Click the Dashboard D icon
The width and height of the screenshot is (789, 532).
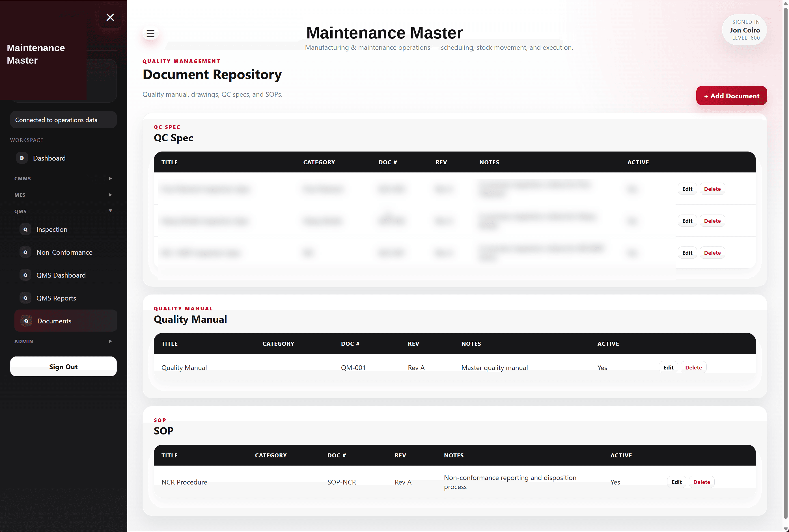22,158
